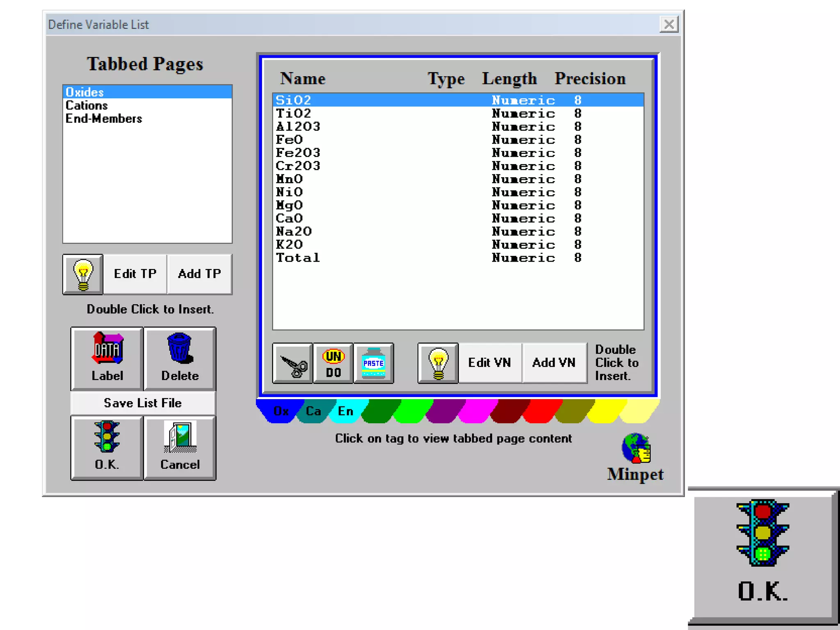
Task: Open the Ox blue tab
Action: 281,411
